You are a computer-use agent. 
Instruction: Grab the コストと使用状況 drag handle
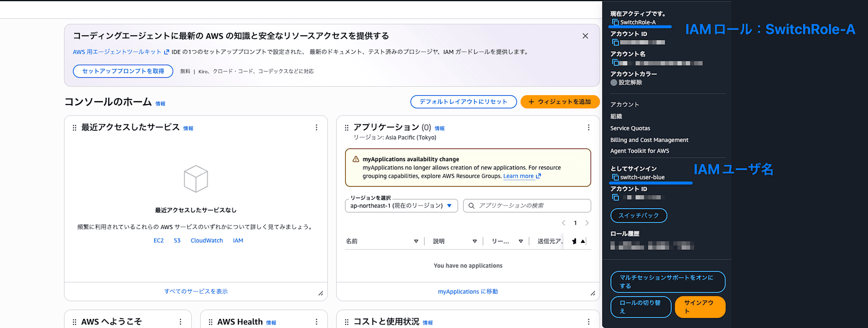pyautogui.click(x=346, y=322)
